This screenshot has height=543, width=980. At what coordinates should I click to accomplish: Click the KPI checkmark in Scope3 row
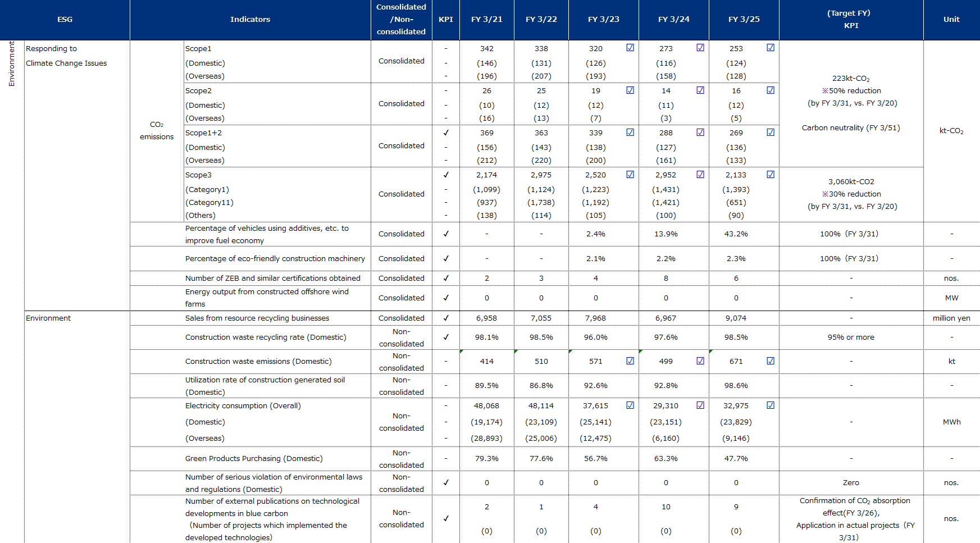(446, 175)
